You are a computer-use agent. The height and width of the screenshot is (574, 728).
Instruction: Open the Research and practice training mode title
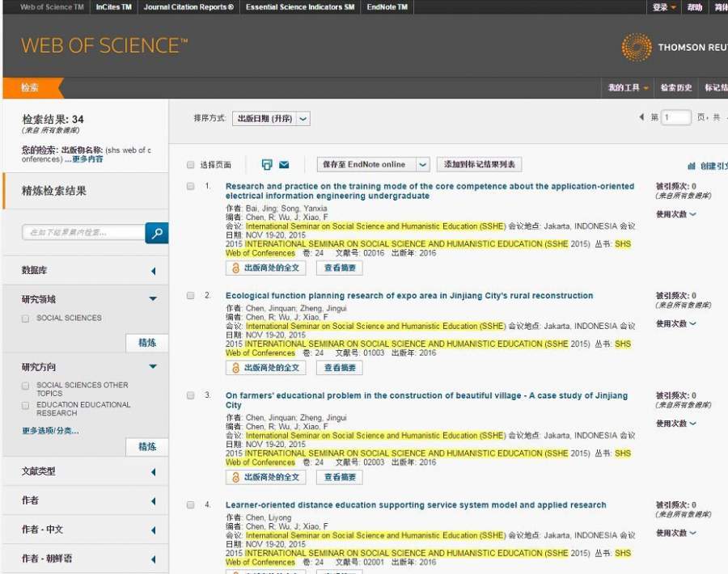point(430,191)
